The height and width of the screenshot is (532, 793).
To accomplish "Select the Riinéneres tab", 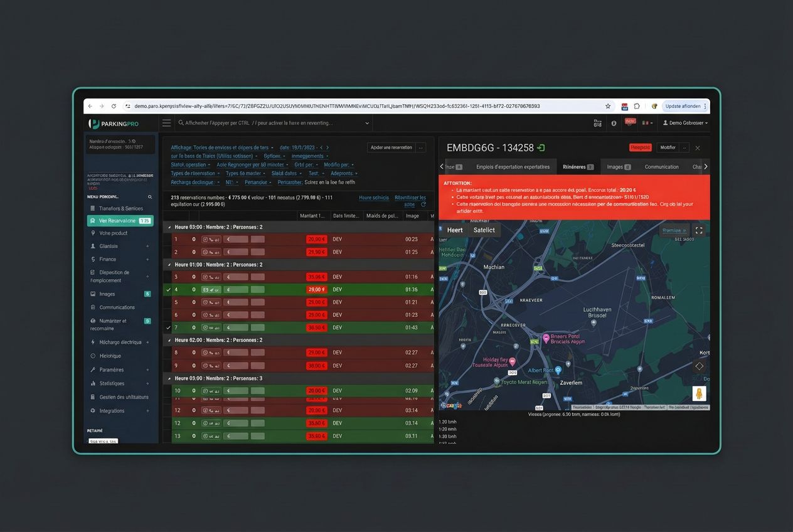I will (578, 167).
